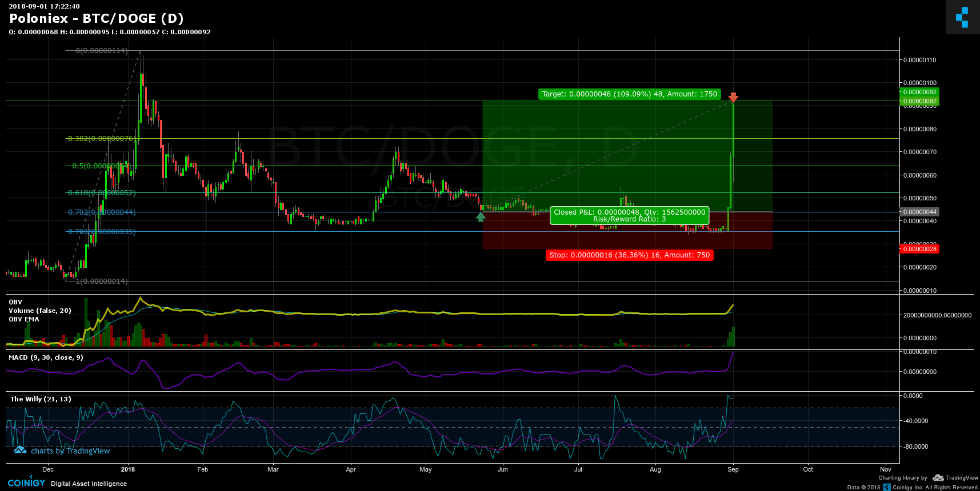Click the Mar label on time axis
The height and width of the screenshot is (491, 980).
[273, 469]
